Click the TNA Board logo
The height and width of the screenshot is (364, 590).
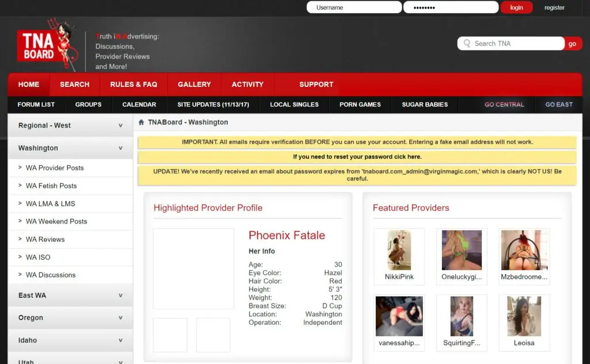pos(47,45)
